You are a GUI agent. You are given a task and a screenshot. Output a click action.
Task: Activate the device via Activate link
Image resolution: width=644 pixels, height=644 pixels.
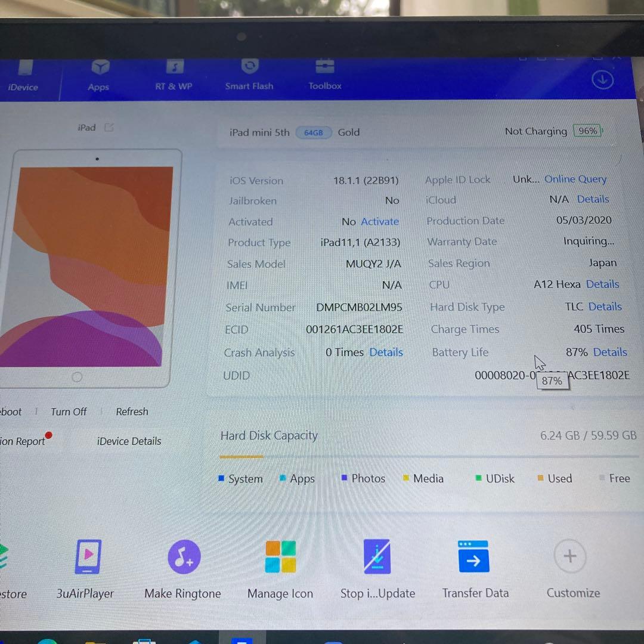point(380,221)
